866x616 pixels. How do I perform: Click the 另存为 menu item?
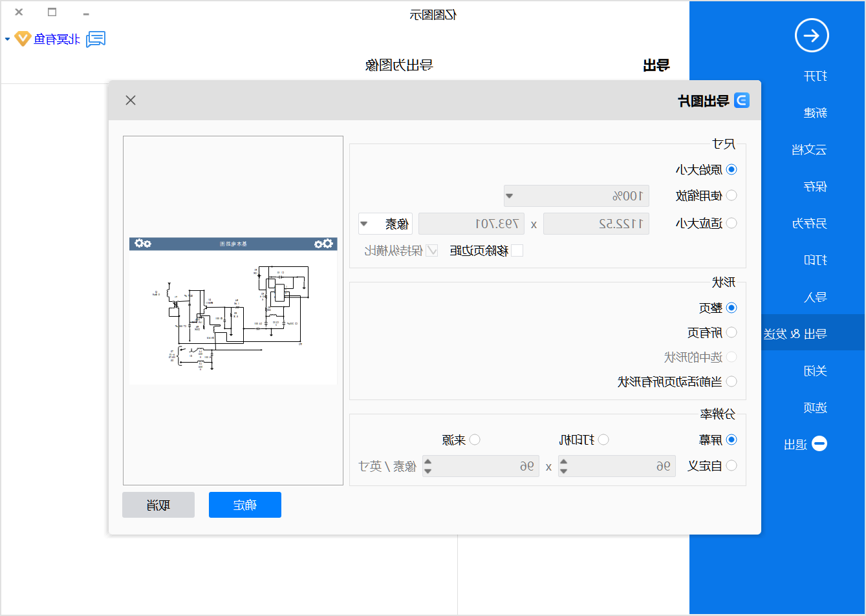[x=810, y=224]
